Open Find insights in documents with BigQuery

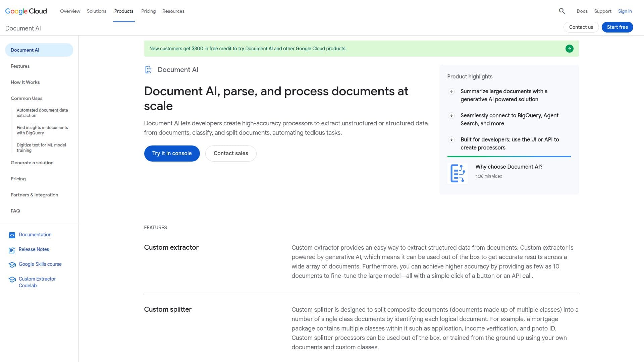[x=42, y=130]
